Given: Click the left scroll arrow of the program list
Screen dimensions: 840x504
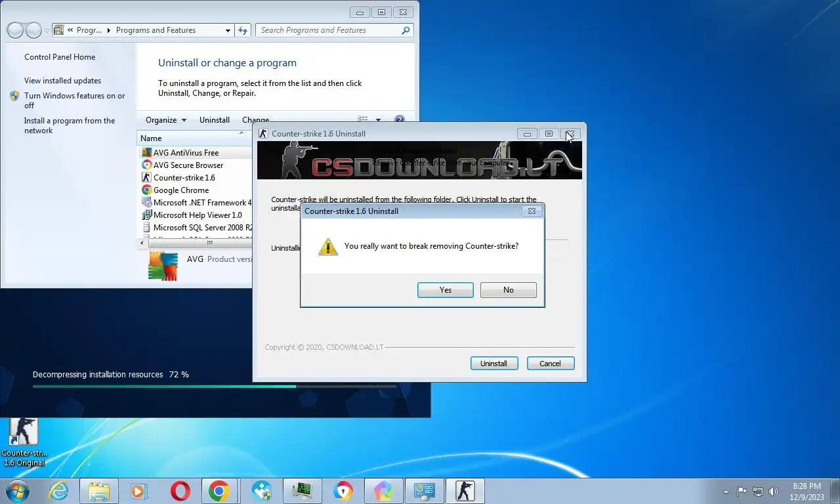Looking at the screenshot, I should click(x=142, y=243).
